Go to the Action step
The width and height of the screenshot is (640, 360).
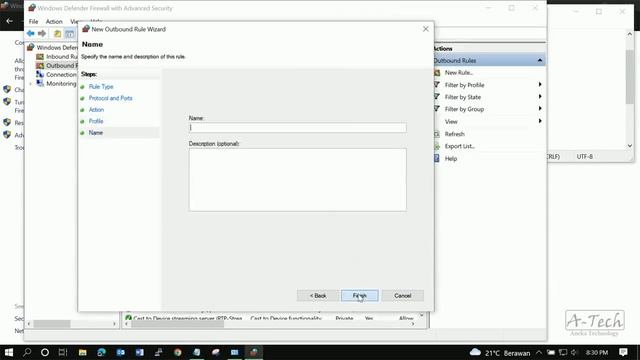point(96,109)
